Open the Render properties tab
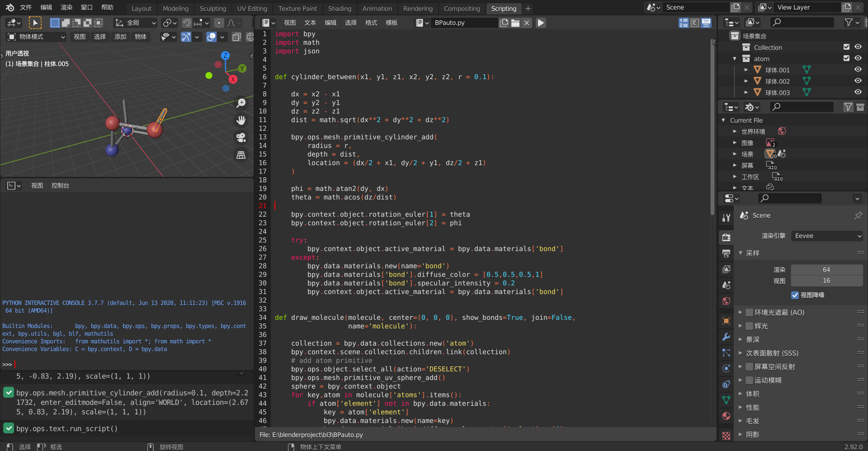Viewport: 868px width, 451px height. pos(726,237)
